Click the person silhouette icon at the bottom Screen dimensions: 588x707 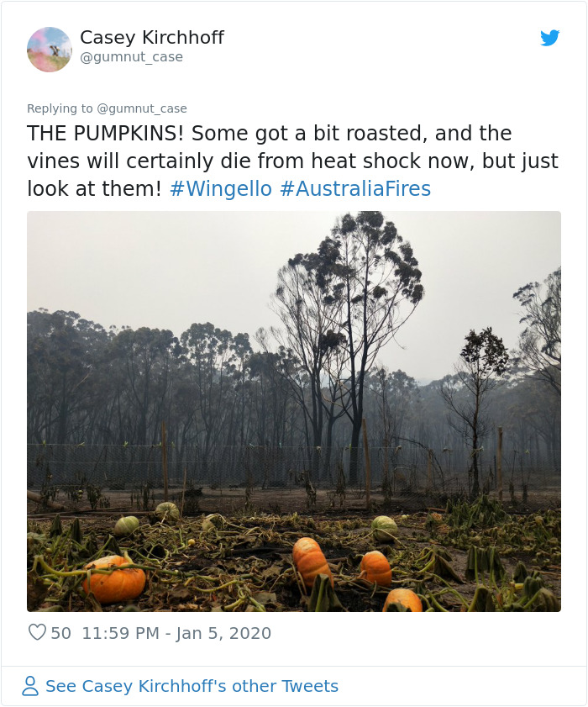pyautogui.click(x=33, y=686)
